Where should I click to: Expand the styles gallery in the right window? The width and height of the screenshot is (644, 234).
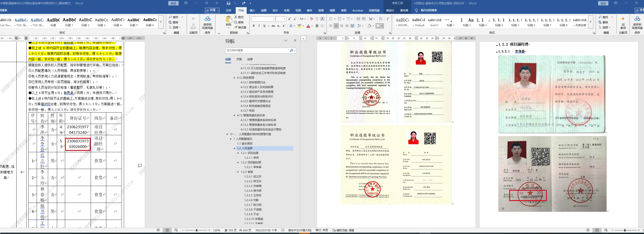pyautogui.click(x=591, y=22)
